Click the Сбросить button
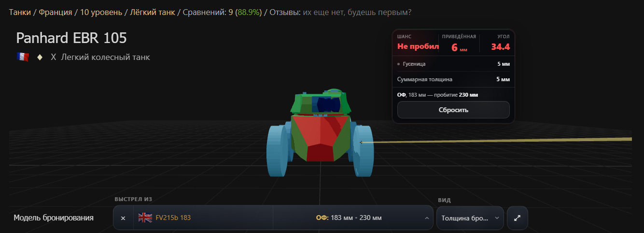 [x=453, y=110]
